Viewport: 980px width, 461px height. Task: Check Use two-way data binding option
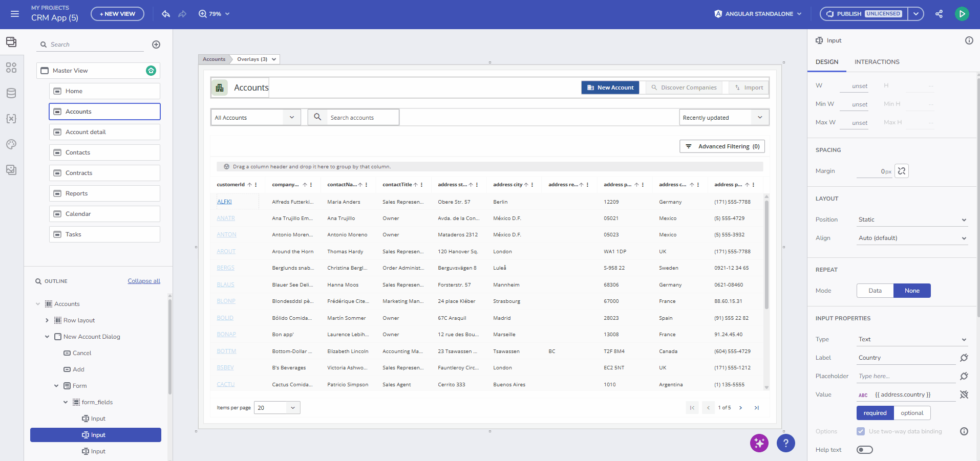pos(861,431)
